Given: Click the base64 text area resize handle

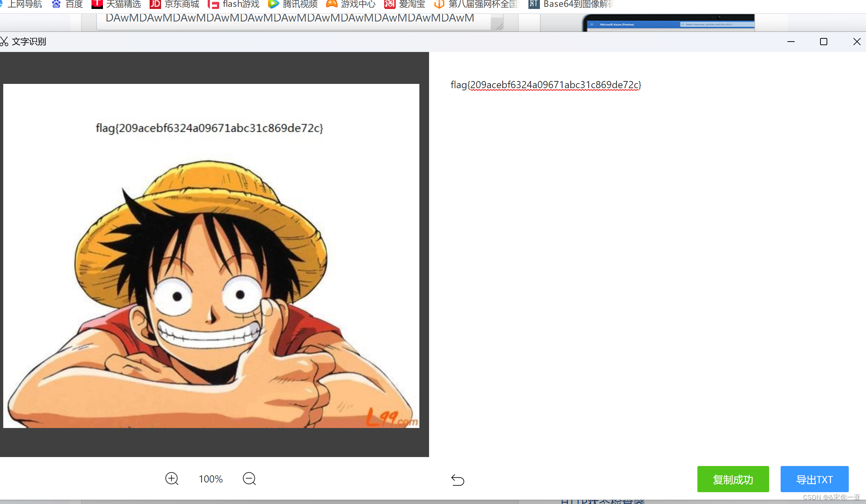Looking at the screenshot, I should (x=499, y=26).
